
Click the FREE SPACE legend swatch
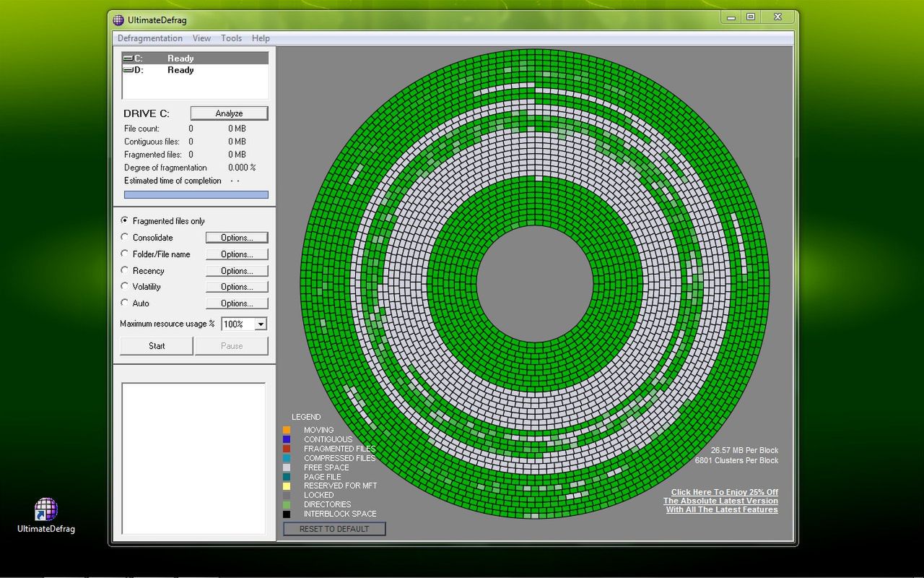point(287,467)
